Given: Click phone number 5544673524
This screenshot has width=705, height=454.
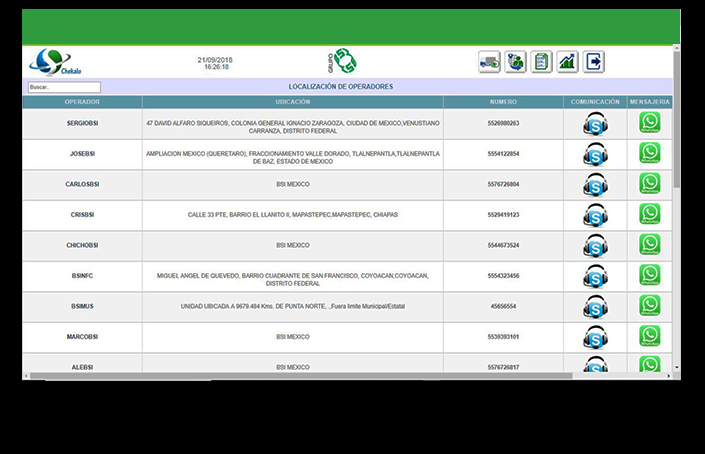Looking at the screenshot, I should click(503, 245).
